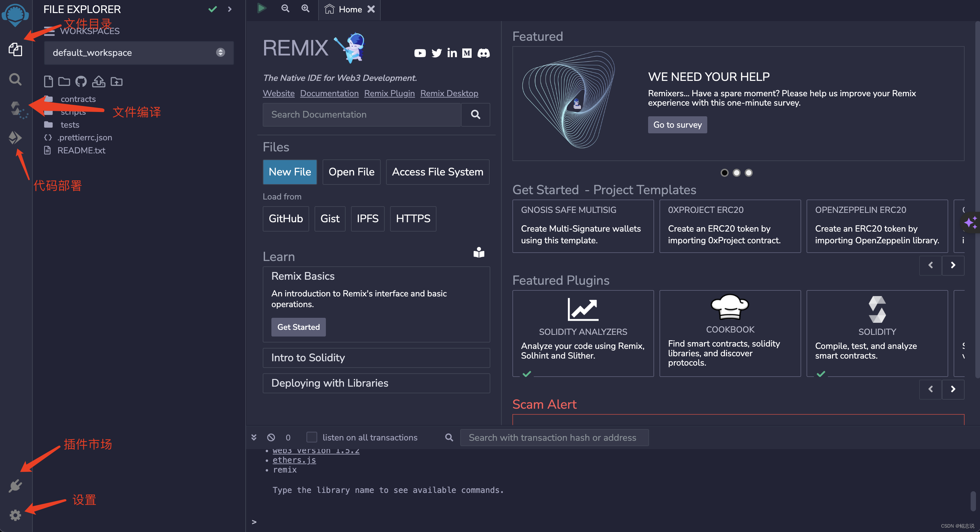
Task: Clear the terminal with the ban icon
Action: [271, 437]
